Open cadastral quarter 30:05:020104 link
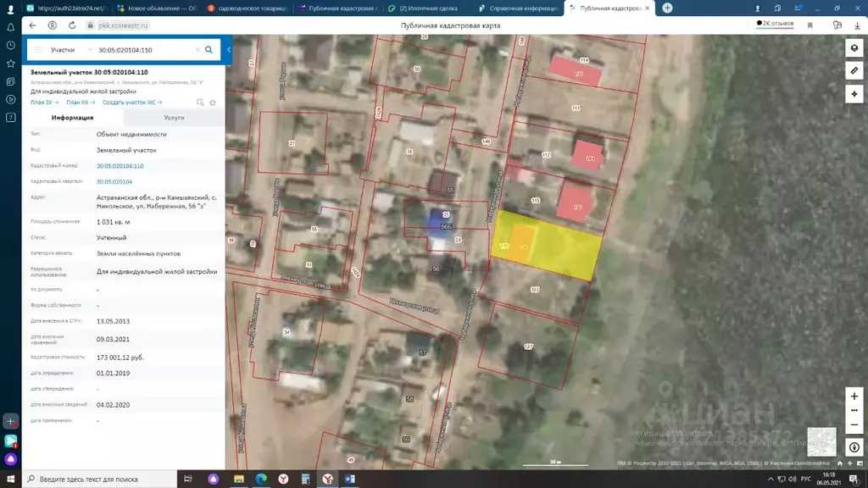 click(114, 181)
